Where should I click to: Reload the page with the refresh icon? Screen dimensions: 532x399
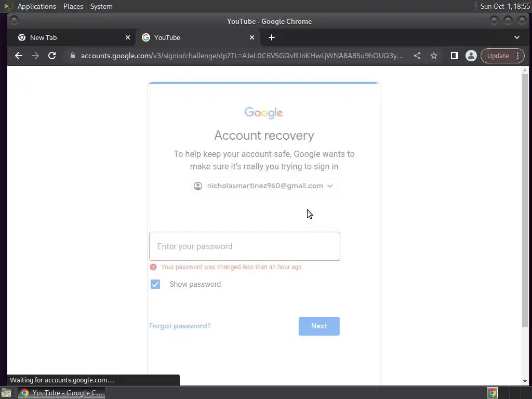(52, 56)
